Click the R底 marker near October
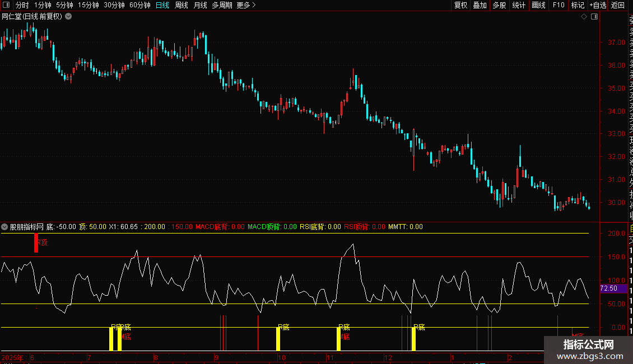This screenshot has width=633, height=364. pyautogui.click(x=284, y=327)
